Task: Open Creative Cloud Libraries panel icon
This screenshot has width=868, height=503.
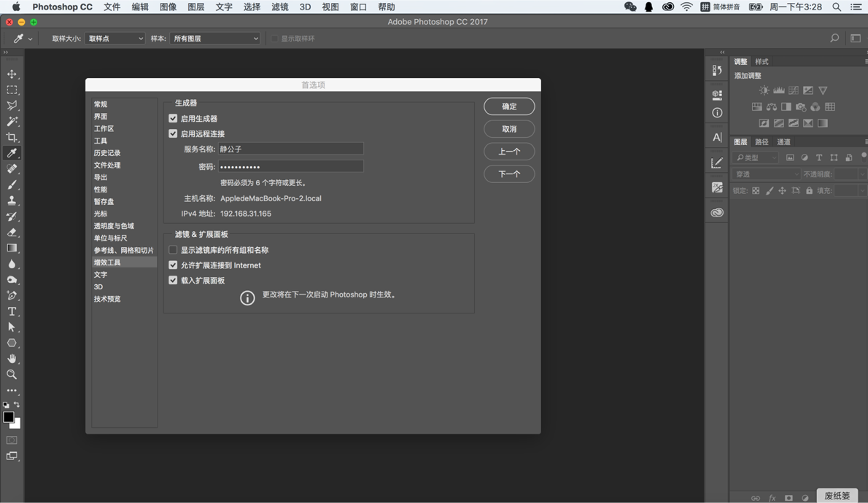Action: (717, 212)
